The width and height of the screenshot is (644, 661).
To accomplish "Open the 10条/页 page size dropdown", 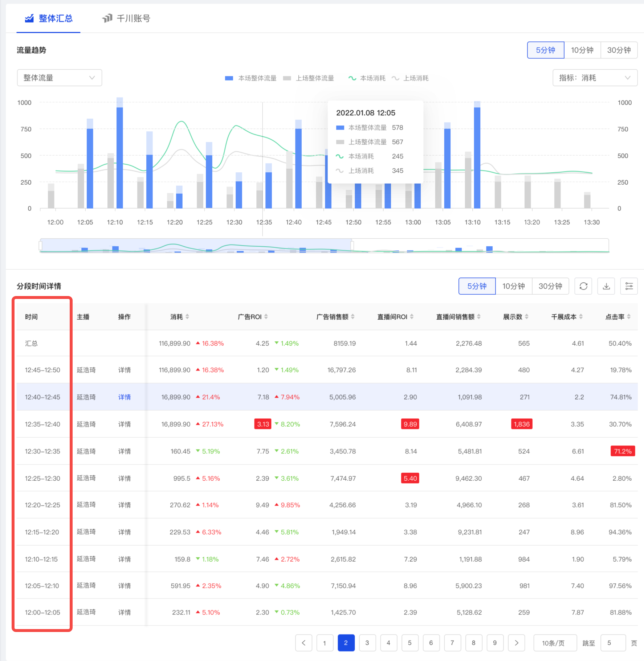I will [x=555, y=642].
